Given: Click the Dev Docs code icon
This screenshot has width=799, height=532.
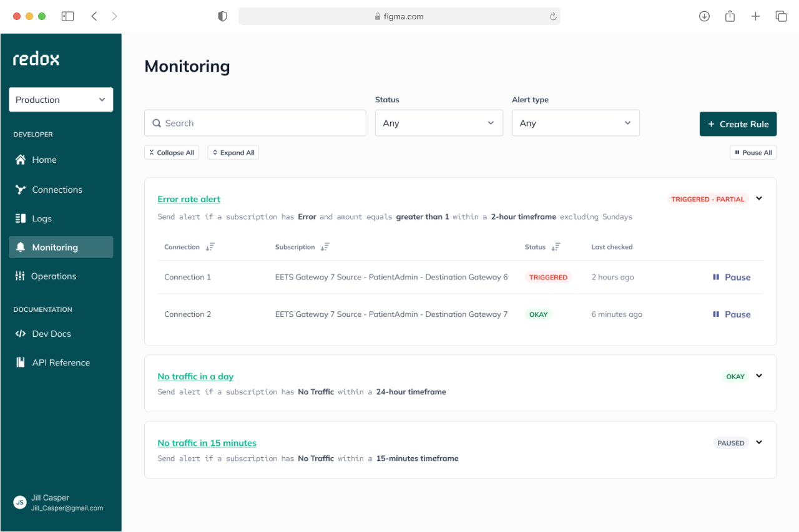Looking at the screenshot, I should point(21,334).
